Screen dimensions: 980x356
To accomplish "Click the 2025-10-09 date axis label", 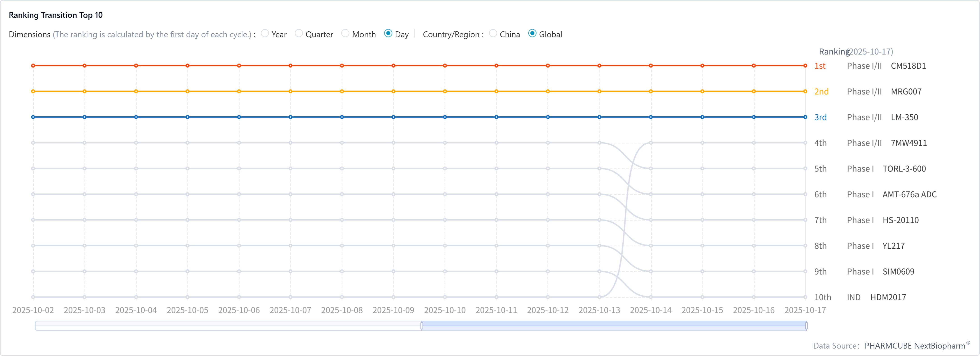I will point(393,310).
